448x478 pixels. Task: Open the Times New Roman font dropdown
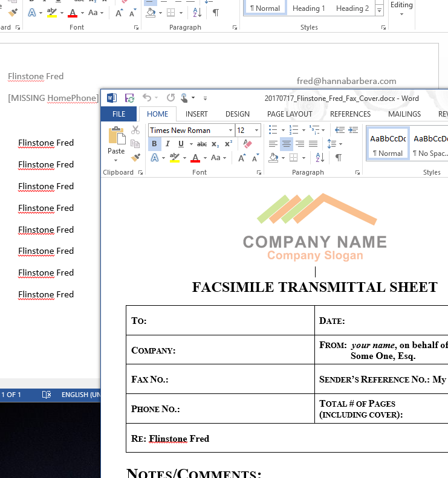click(x=230, y=130)
